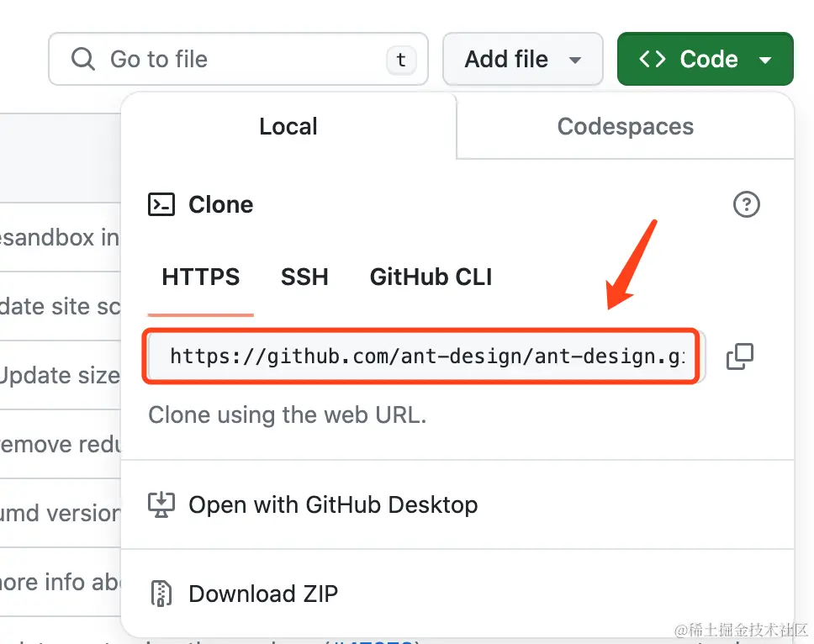
Task: Click the angle brackets Code icon
Action: tap(653, 59)
